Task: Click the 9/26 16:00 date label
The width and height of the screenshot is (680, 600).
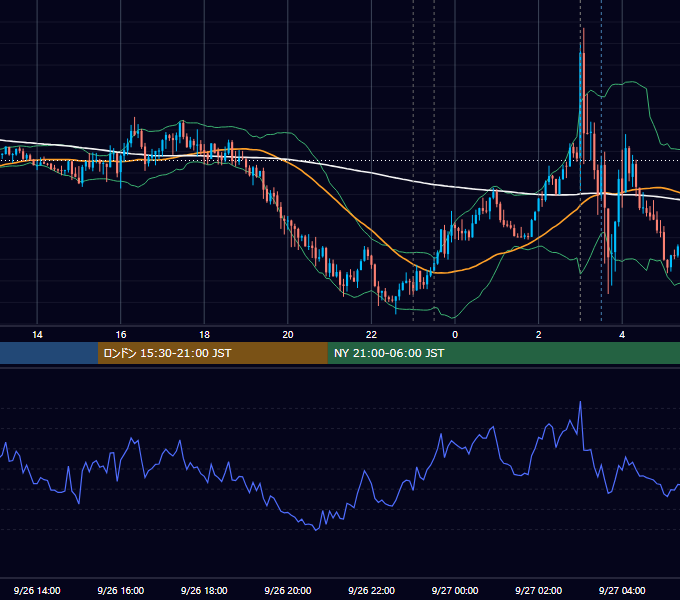Action: tap(121, 590)
